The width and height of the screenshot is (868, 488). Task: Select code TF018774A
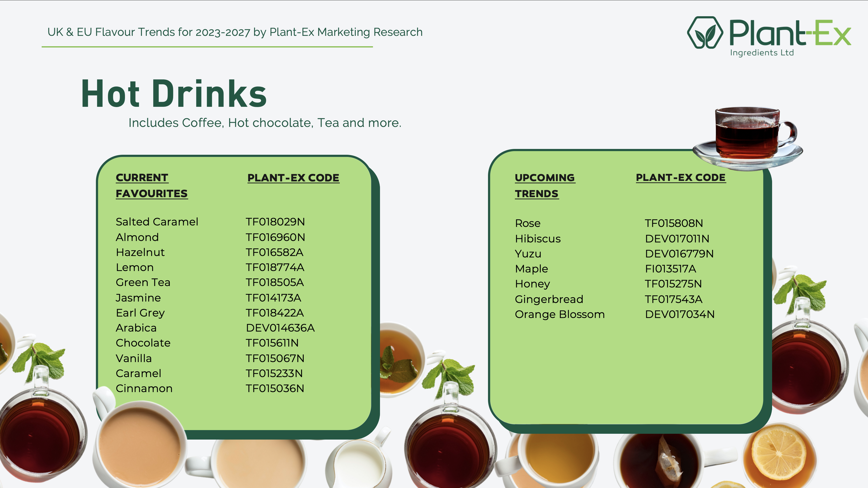coord(275,267)
